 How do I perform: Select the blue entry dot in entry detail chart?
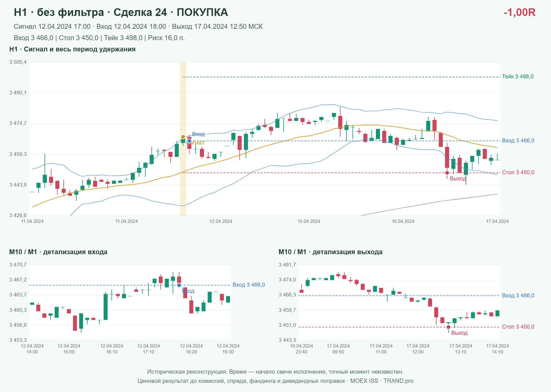pos(179,285)
